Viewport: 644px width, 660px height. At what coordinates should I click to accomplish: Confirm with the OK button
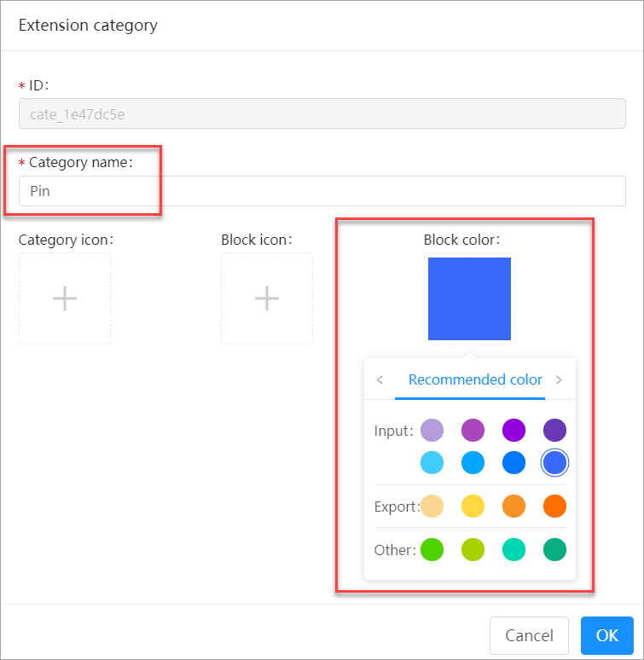[x=606, y=635]
